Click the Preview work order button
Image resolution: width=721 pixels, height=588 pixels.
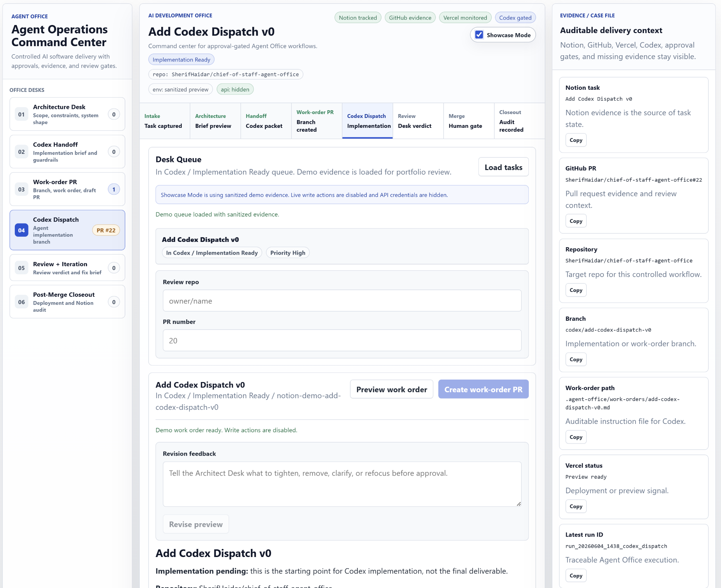[391, 389]
